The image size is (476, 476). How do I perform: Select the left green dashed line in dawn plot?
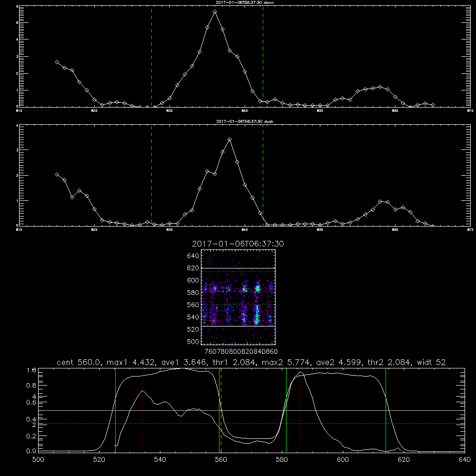click(151, 56)
